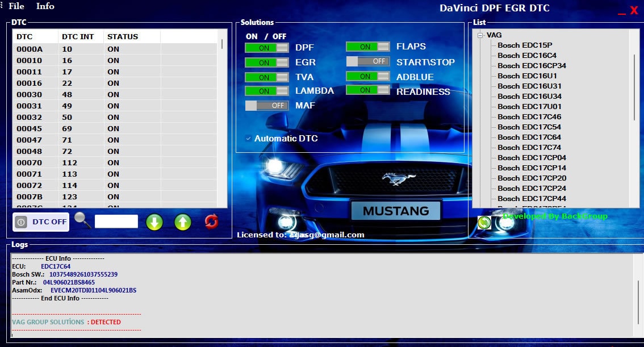Click the magnifying glass search icon
The height and width of the screenshot is (347, 644).
coord(83,220)
